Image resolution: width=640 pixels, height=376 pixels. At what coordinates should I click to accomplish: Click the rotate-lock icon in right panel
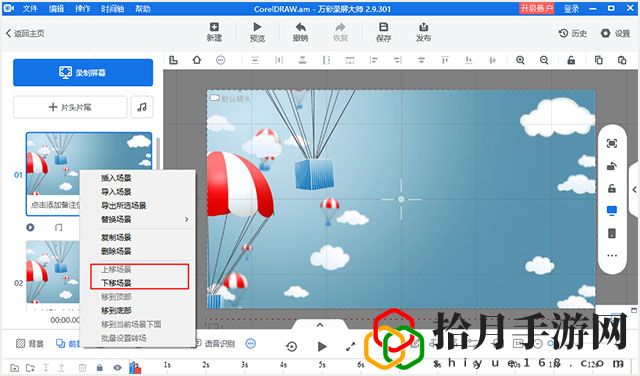(611, 166)
